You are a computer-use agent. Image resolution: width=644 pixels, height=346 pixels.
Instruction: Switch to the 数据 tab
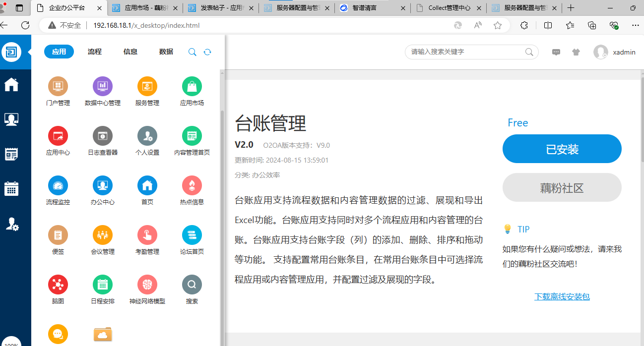166,52
